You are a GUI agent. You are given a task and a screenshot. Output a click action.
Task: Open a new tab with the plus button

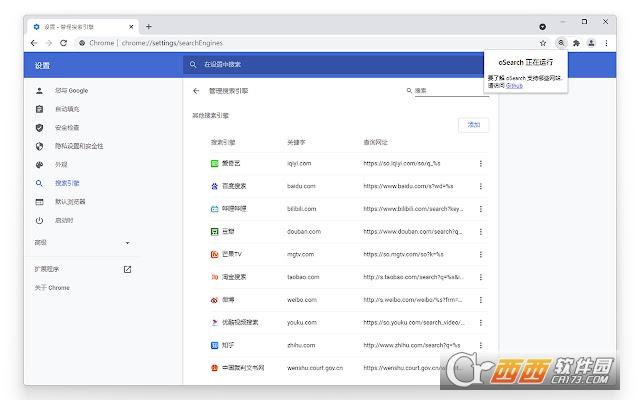(x=149, y=27)
